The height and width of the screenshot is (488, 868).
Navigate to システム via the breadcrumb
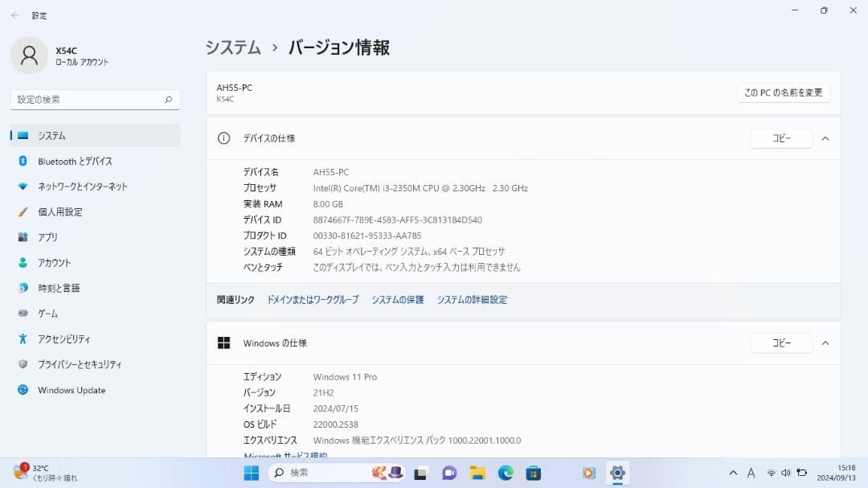tap(233, 48)
